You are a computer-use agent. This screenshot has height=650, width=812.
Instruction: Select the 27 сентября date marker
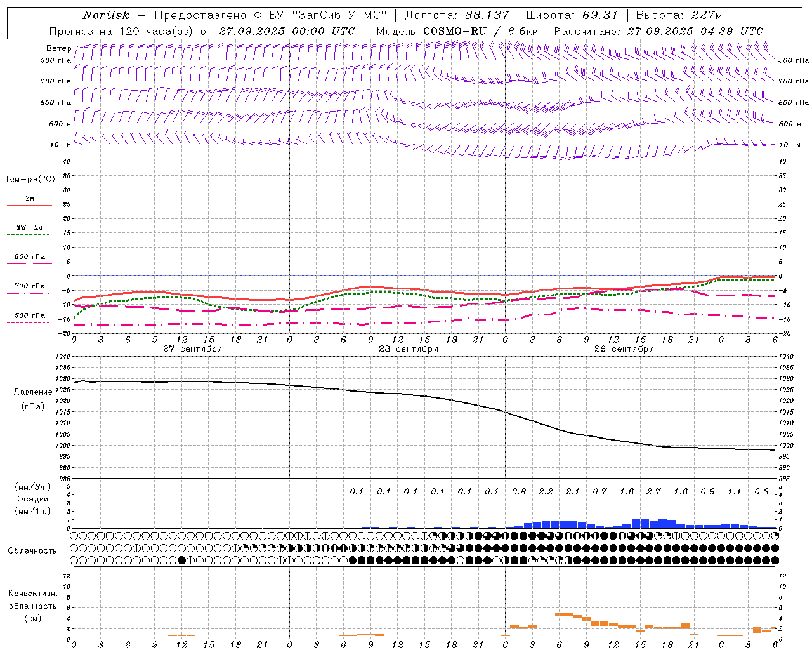pos(192,349)
